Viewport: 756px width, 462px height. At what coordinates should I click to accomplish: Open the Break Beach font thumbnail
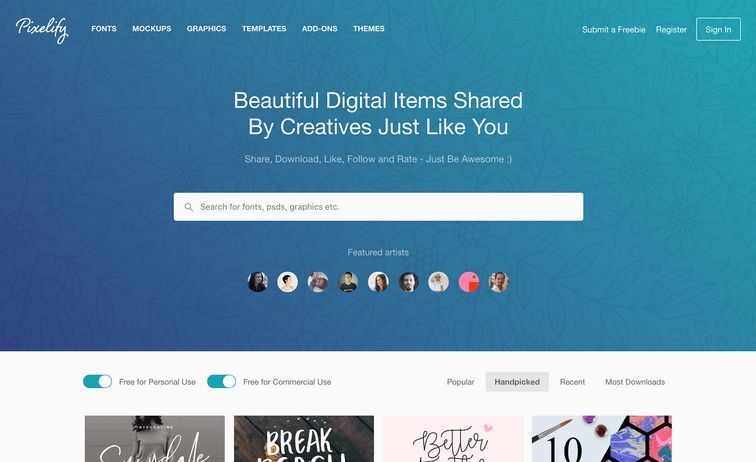click(304, 439)
